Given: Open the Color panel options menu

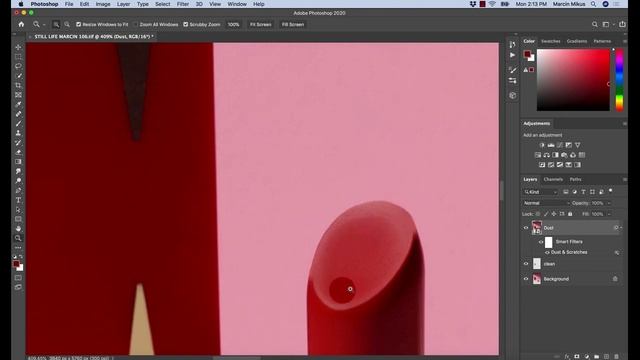Looking at the screenshot, I should 624,41.
